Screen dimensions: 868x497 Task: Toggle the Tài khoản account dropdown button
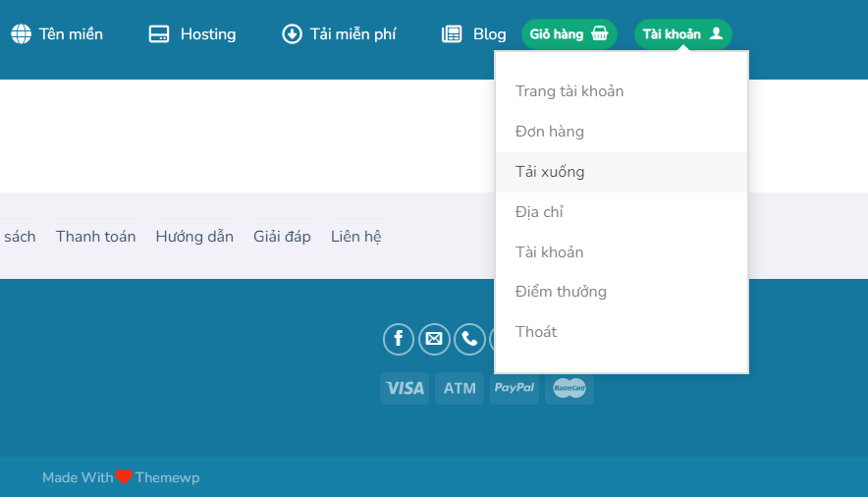pos(682,34)
